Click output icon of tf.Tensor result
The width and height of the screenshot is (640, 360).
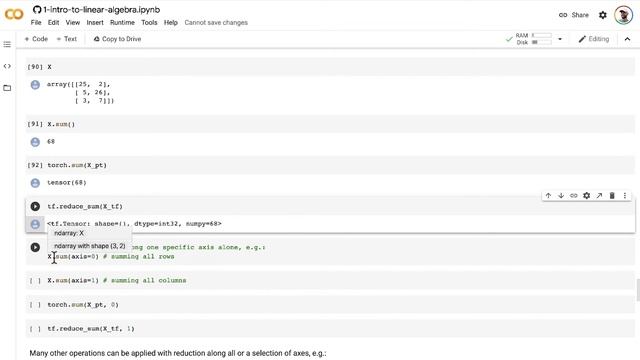[35, 224]
